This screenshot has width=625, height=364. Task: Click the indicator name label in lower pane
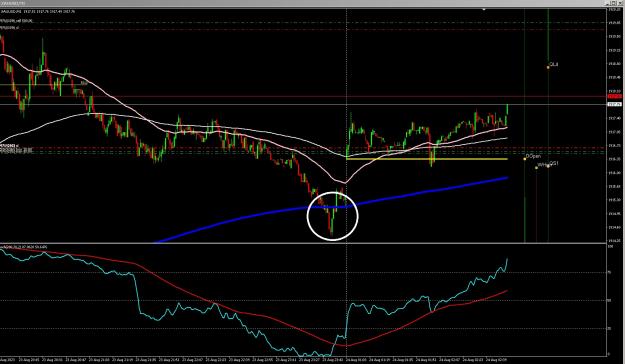(x=24, y=247)
